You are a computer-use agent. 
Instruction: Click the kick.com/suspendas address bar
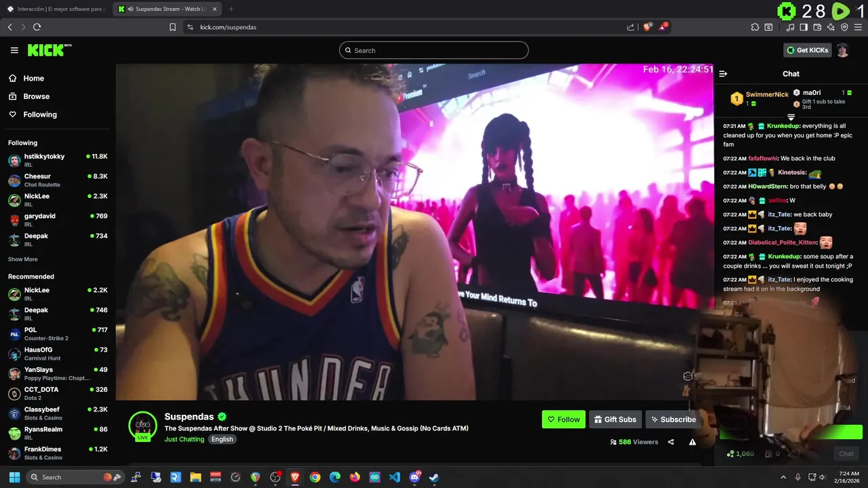click(x=407, y=27)
